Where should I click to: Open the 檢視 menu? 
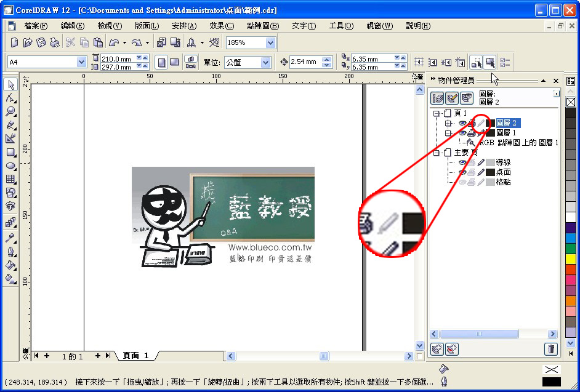pos(110,26)
